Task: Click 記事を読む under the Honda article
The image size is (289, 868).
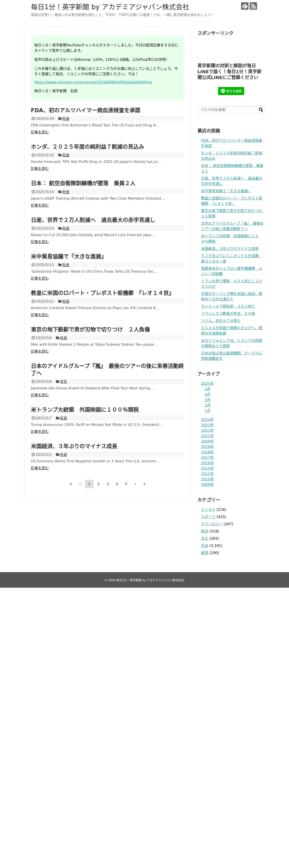Action: pos(40,169)
